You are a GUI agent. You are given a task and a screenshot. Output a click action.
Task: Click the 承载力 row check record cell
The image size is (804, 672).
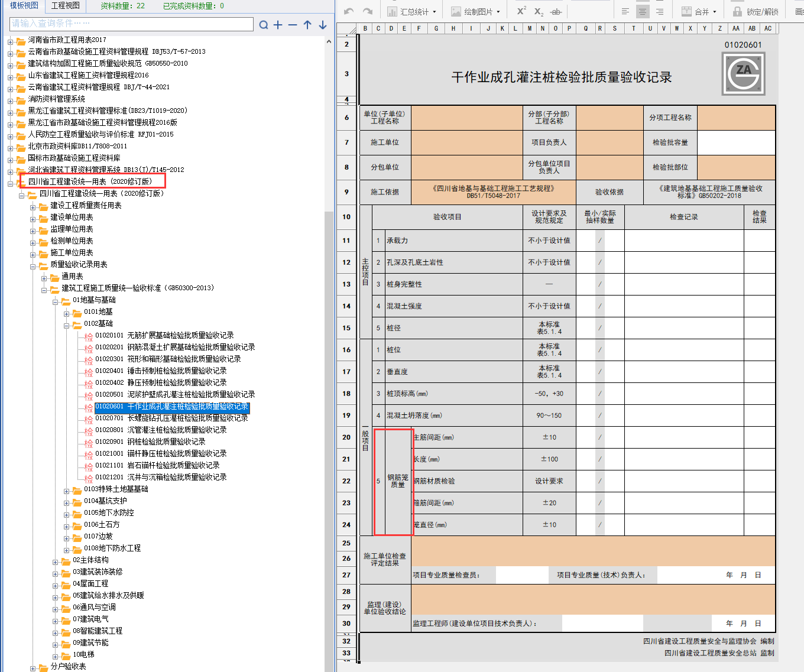coord(684,241)
